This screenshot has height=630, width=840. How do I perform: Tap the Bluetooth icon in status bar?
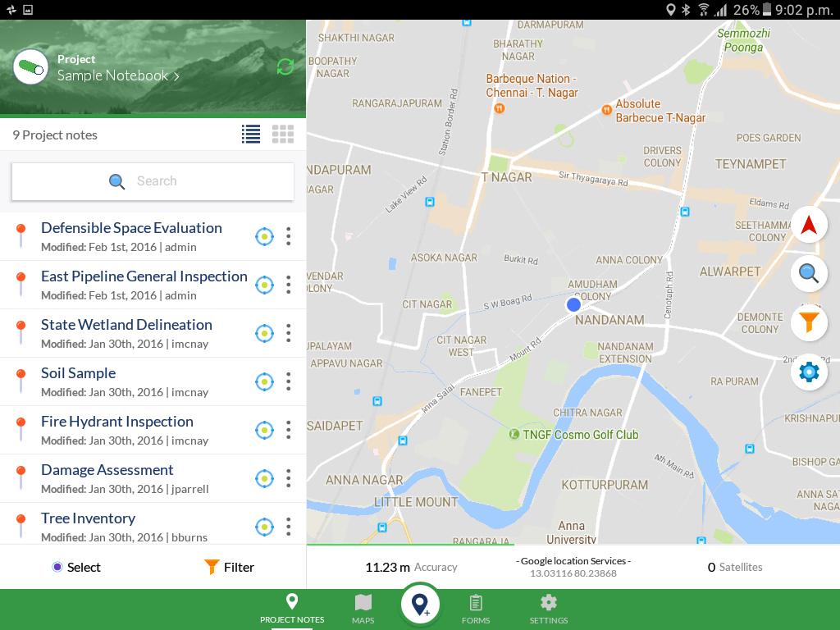(x=686, y=10)
